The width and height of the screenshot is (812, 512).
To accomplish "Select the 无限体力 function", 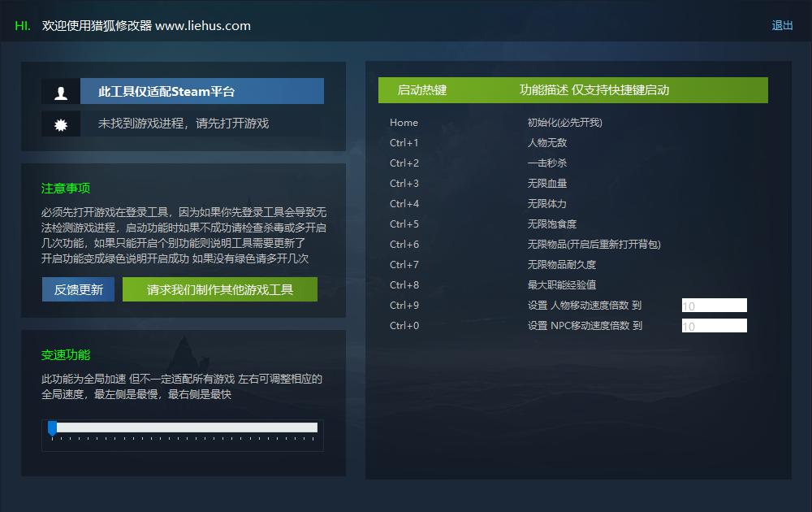I will tap(546, 204).
